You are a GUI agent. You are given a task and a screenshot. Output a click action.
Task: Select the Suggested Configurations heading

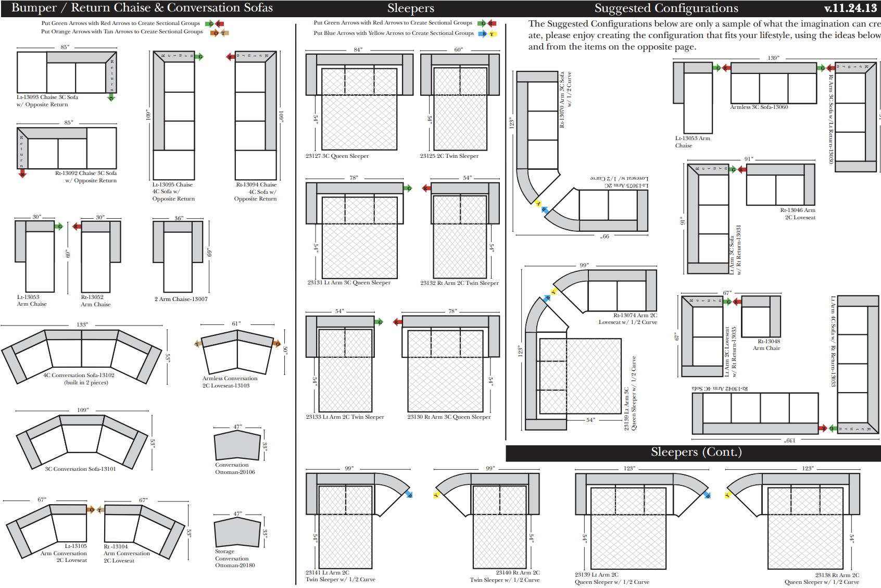pyautogui.click(x=666, y=8)
